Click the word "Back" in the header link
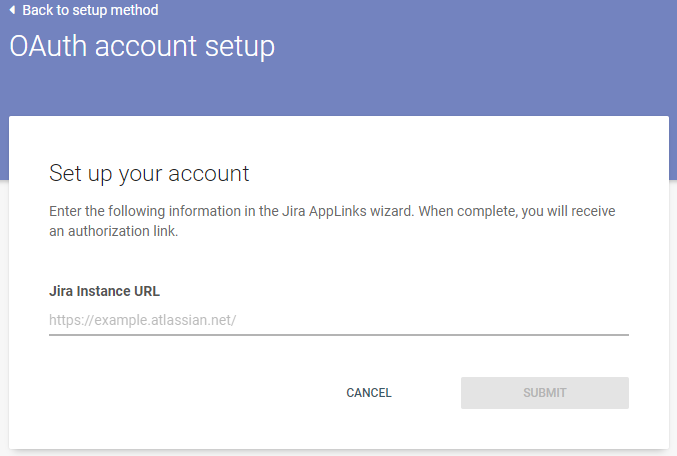677x456 pixels. 39,10
